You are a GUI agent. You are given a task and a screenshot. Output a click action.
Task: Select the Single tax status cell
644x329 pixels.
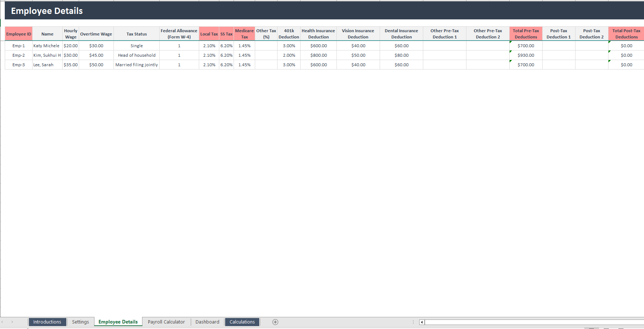coord(137,46)
